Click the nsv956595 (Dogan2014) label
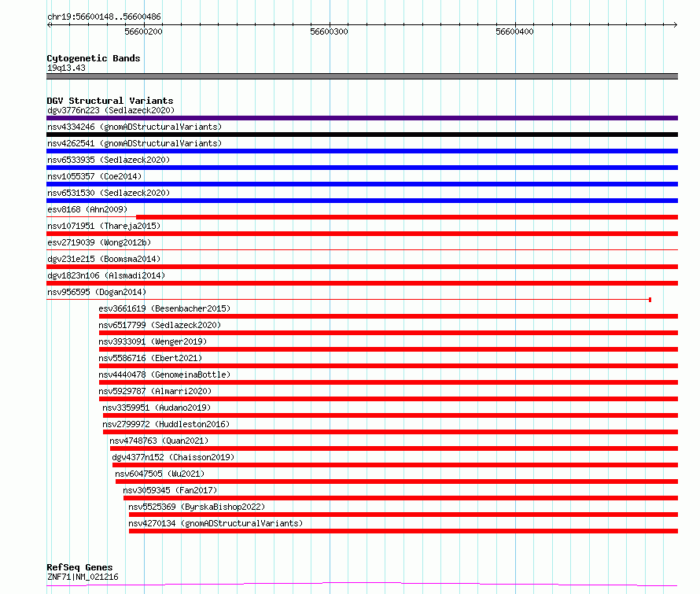700x594 pixels. click(x=97, y=292)
